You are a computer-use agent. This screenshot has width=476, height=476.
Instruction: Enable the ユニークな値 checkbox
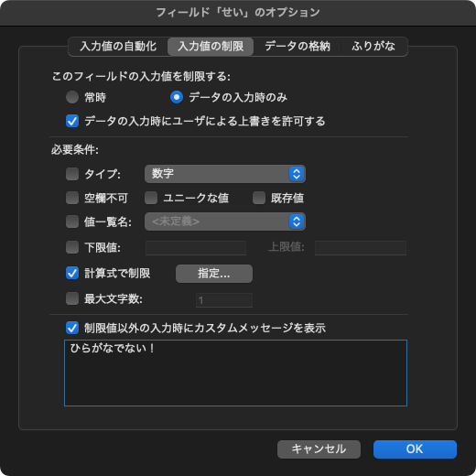pos(151,198)
